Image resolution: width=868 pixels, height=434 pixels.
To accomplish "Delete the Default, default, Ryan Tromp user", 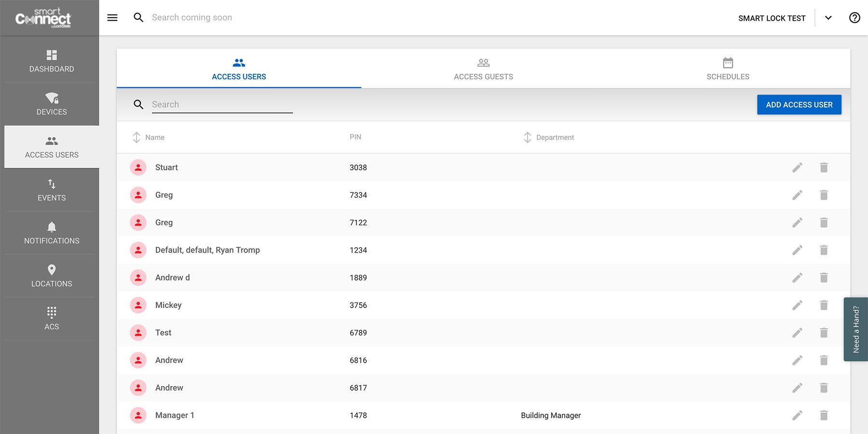I will click(824, 250).
